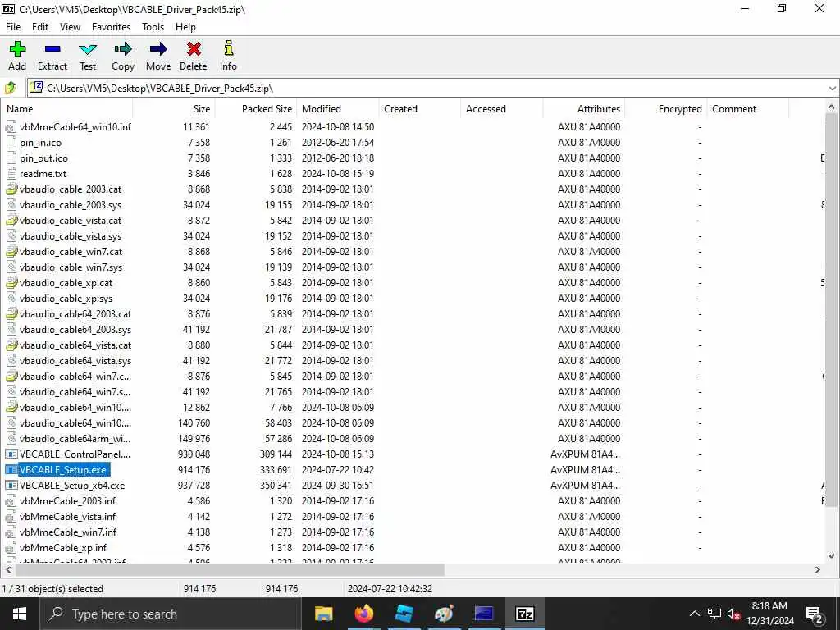This screenshot has height=630, width=840.
Task: Select the vbMmeCable_vista.inf file name
Action: pyautogui.click(x=67, y=517)
